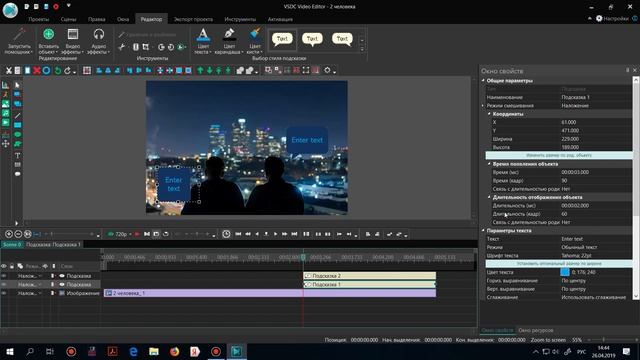Click the Подсказка 2 clip on timeline
This screenshot has height=360, width=640.
point(369,276)
